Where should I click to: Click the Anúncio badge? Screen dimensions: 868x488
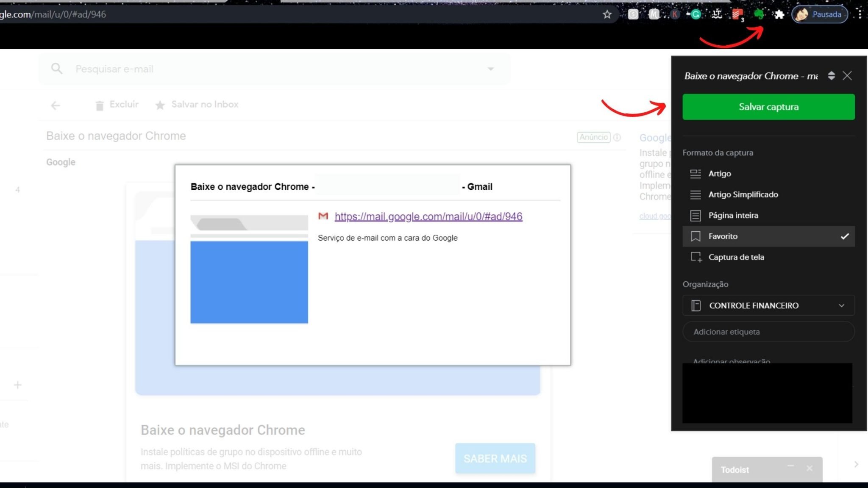pyautogui.click(x=593, y=137)
